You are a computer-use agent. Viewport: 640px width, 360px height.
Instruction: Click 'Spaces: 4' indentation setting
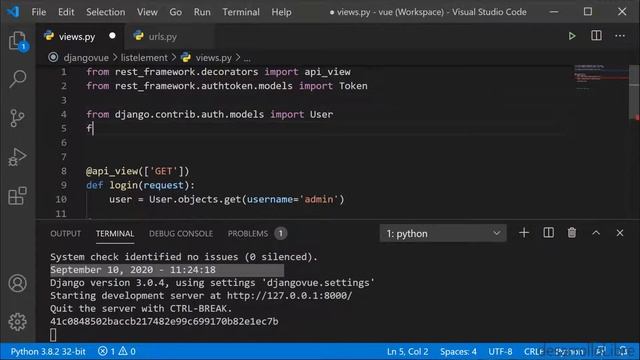tap(458, 351)
